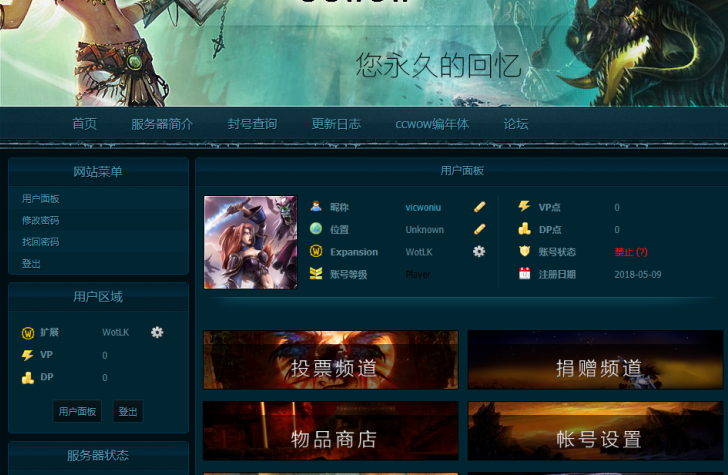Click the gold coins icon beside DP点
Image resolution: width=728 pixels, height=475 pixels.
point(524,229)
